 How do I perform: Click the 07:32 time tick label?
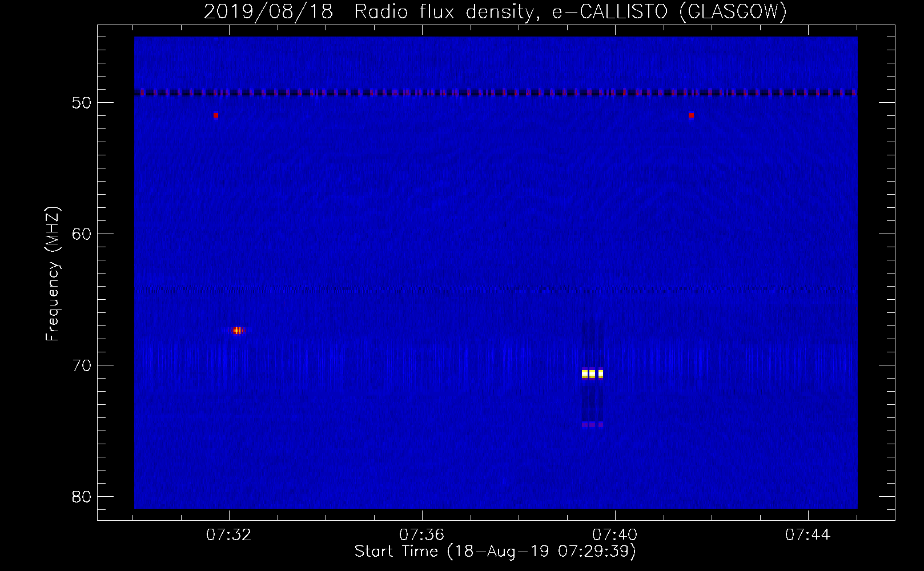(229, 534)
